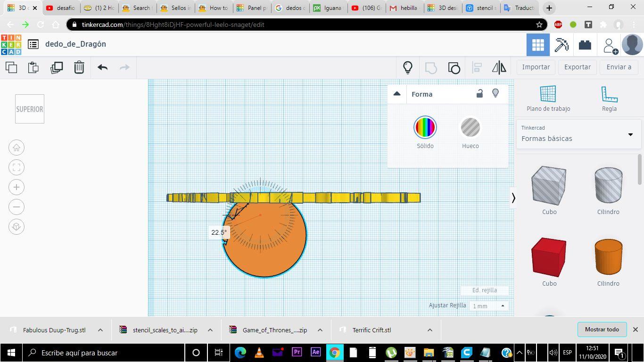Open Ajustar Rejilla 1 mm dropdown
The height and width of the screenshot is (362, 644).
click(x=489, y=306)
